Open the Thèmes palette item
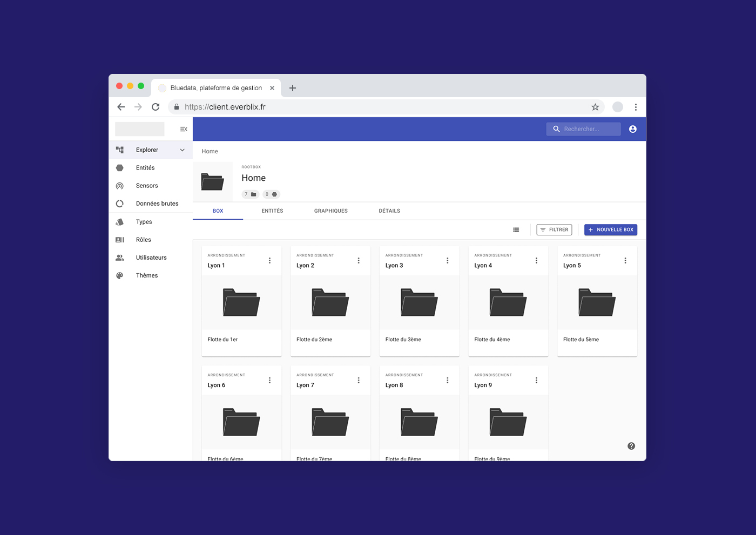This screenshot has height=535, width=756. tap(146, 275)
